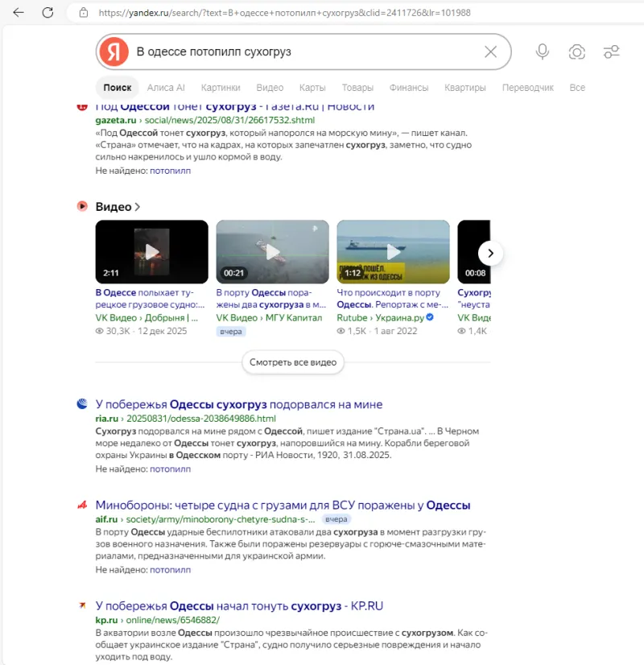Switch to Видео tab
The width and height of the screenshot is (644, 665).
click(x=270, y=88)
